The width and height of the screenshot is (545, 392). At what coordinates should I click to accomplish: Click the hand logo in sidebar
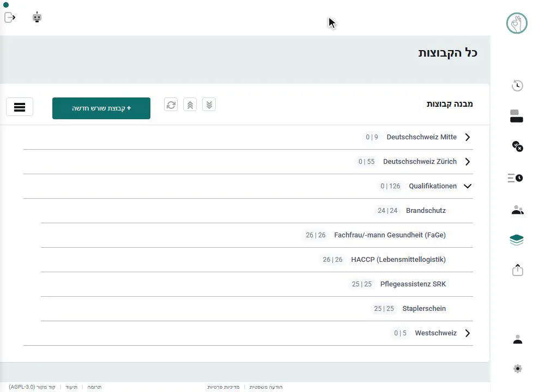(x=517, y=23)
